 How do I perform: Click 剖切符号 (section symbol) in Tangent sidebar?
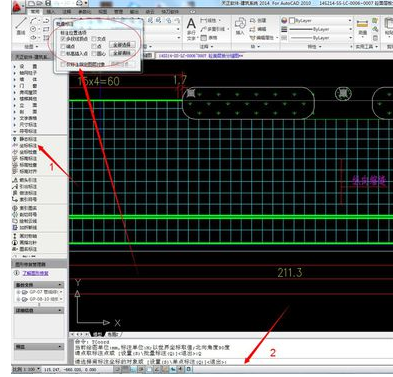25,215
